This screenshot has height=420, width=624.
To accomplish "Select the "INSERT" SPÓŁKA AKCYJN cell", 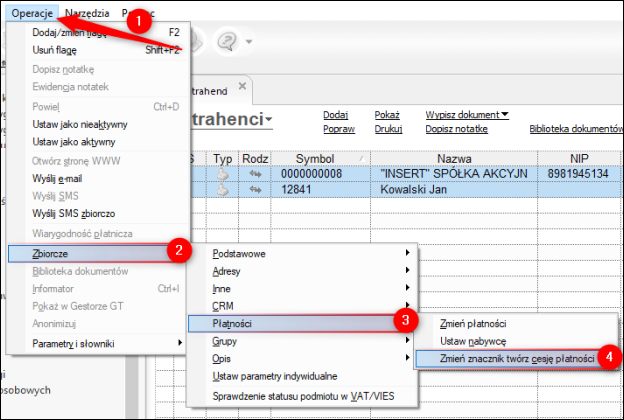I will coord(454,174).
